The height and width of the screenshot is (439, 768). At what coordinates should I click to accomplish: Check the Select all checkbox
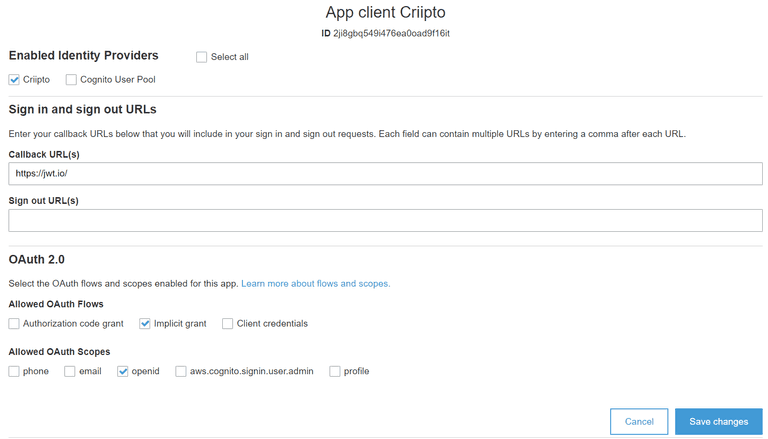click(201, 57)
